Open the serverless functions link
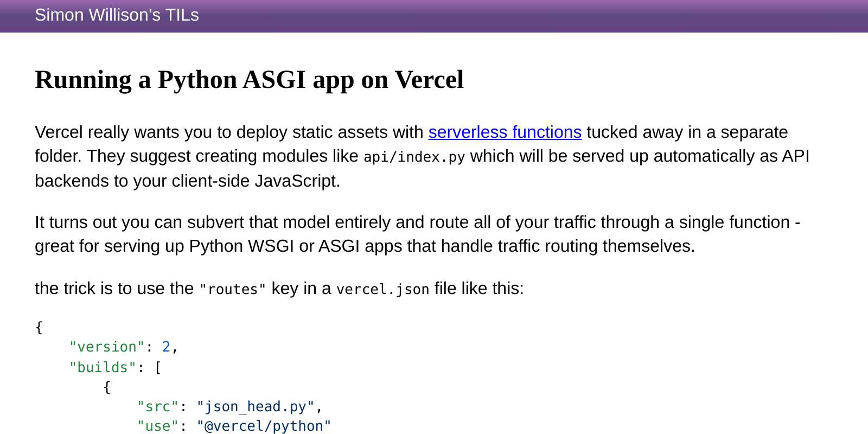Screen dimensions: 868x434 coord(505,132)
